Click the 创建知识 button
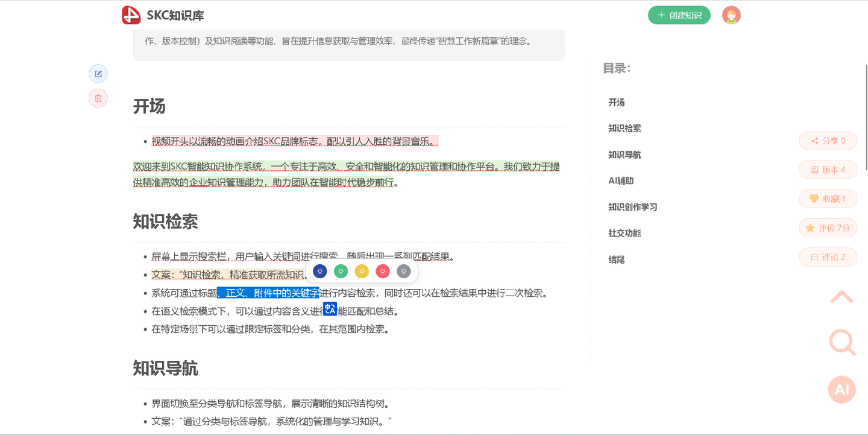The width and height of the screenshot is (868, 435). click(679, 15)
